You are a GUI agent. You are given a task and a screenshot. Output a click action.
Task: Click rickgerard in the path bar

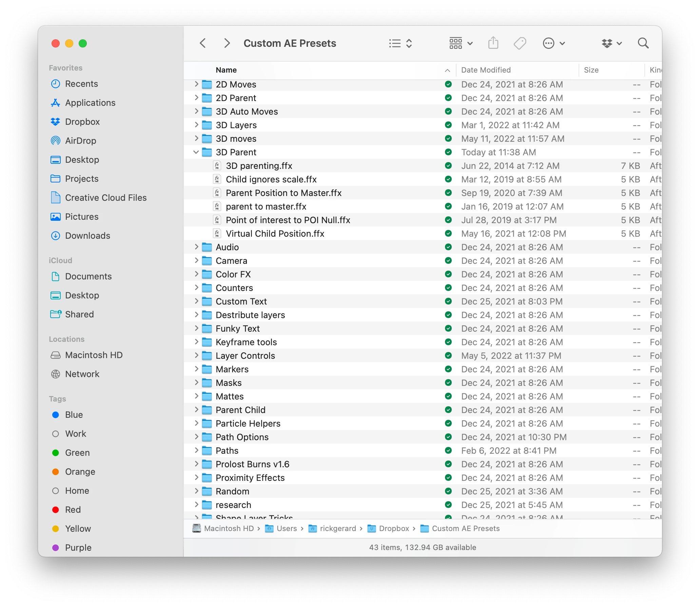pyautogui.click(x=337, y=528)
